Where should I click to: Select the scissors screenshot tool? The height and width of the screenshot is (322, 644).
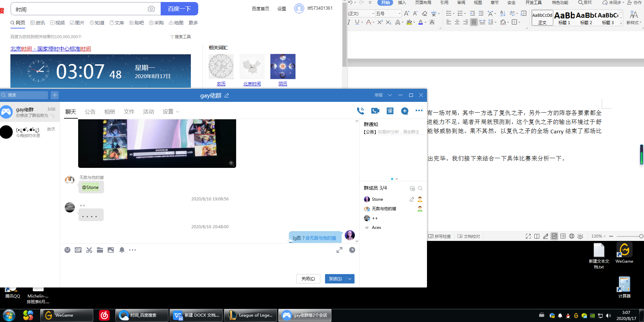pos(89,250)
